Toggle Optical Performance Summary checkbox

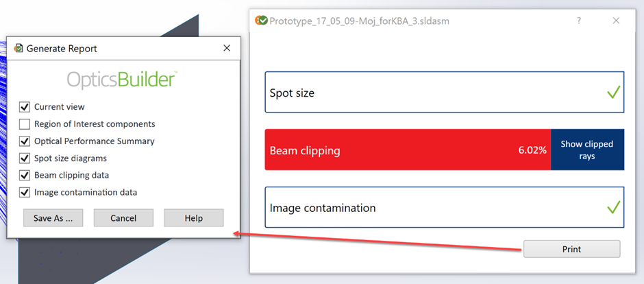pyautogui.click(x=25, y=141)
